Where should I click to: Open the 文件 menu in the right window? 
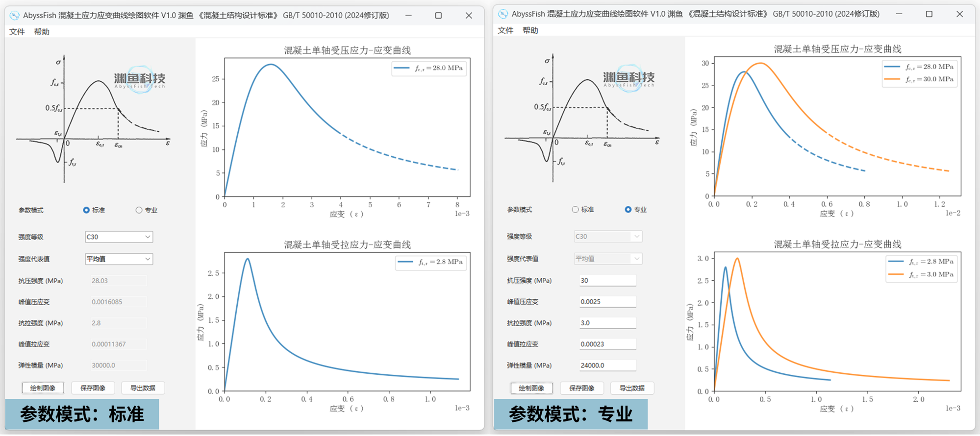click(505, 30)
